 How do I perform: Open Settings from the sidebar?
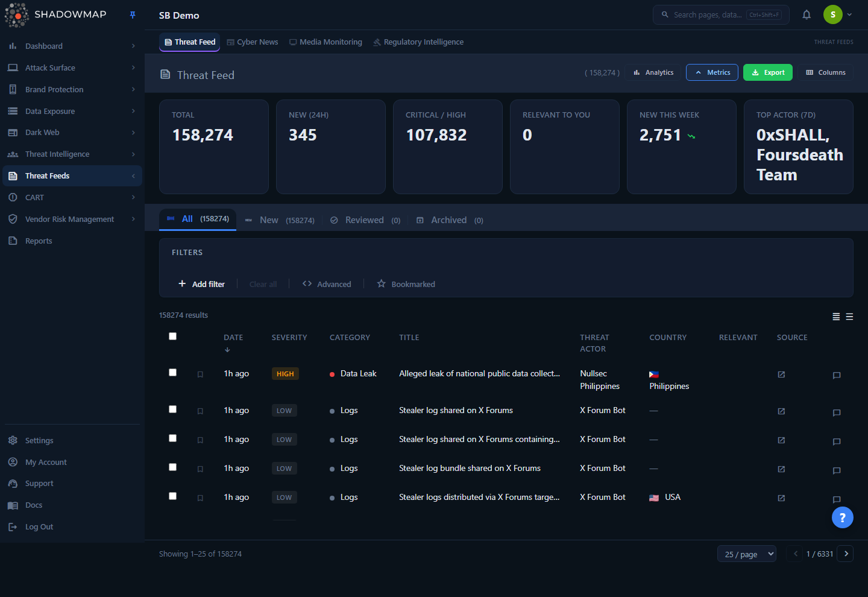coord(72,440)
